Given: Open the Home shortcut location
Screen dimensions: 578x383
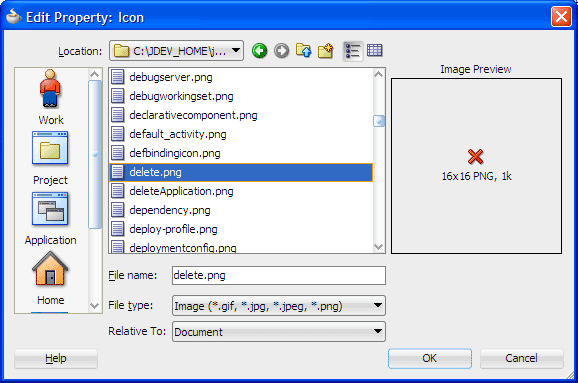Looking at the screenshot, I should tap(51, 278).
